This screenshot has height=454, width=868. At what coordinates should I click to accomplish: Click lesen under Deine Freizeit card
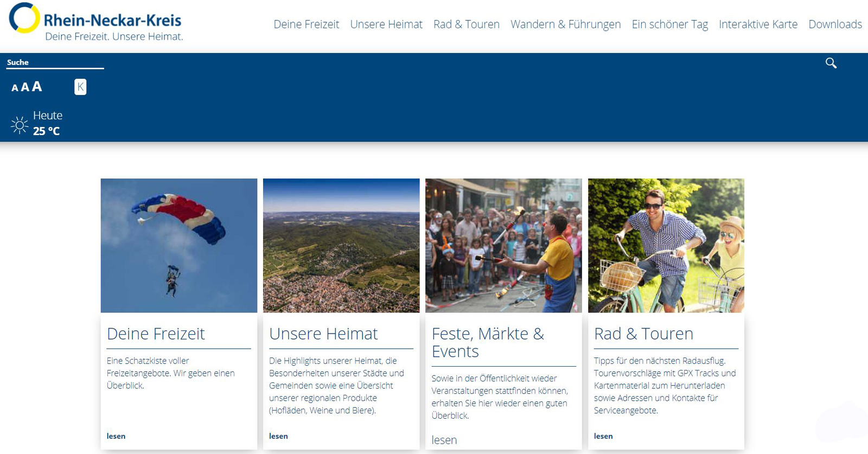(116, 436)
